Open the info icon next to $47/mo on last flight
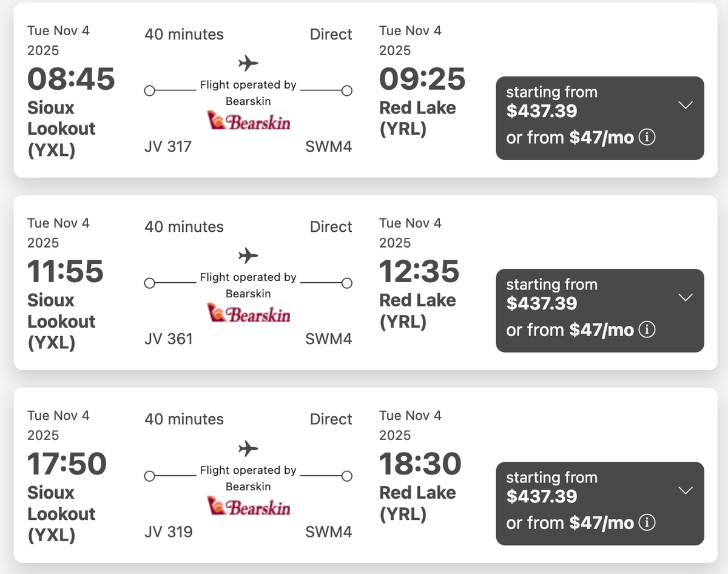 pos(648,522)
